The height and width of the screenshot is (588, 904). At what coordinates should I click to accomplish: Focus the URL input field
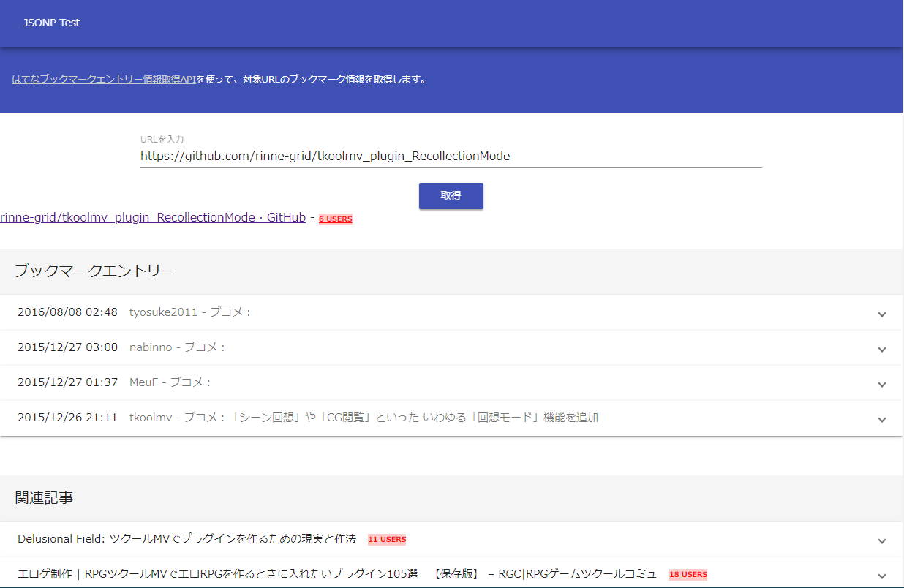pos(451,156)
